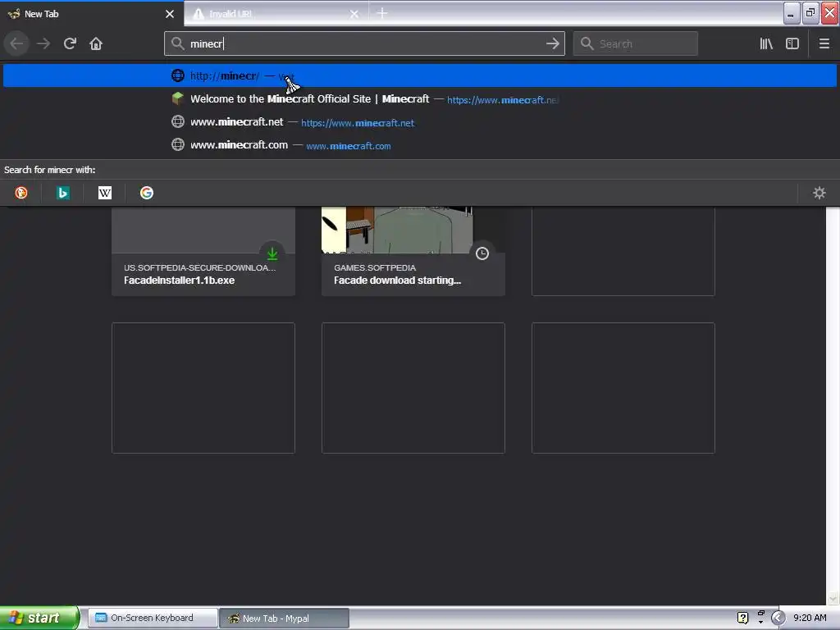Click the address bar containing minecr
Viewport: 840px width, 630px height.
[364, 43]
